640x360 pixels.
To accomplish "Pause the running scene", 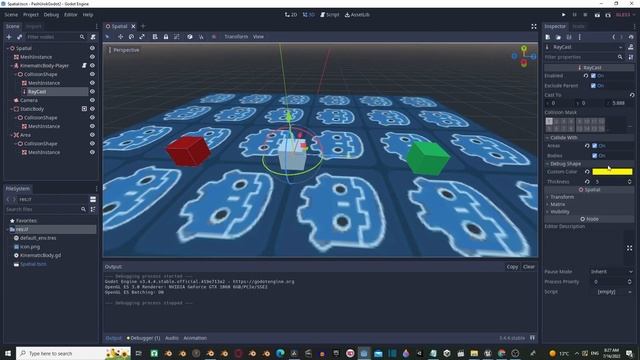I will pos(574,15).
